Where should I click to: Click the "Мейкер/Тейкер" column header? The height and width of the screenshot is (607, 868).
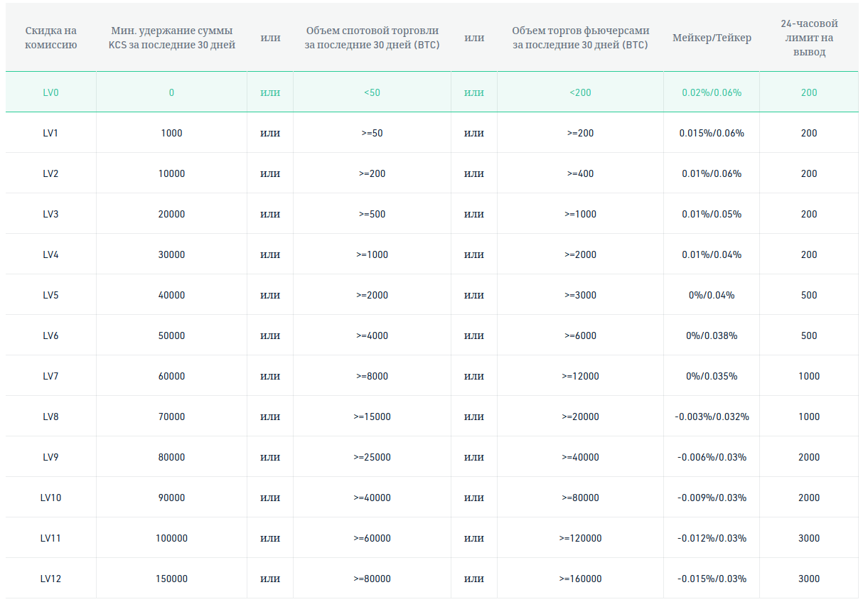(x=712, y=38)
